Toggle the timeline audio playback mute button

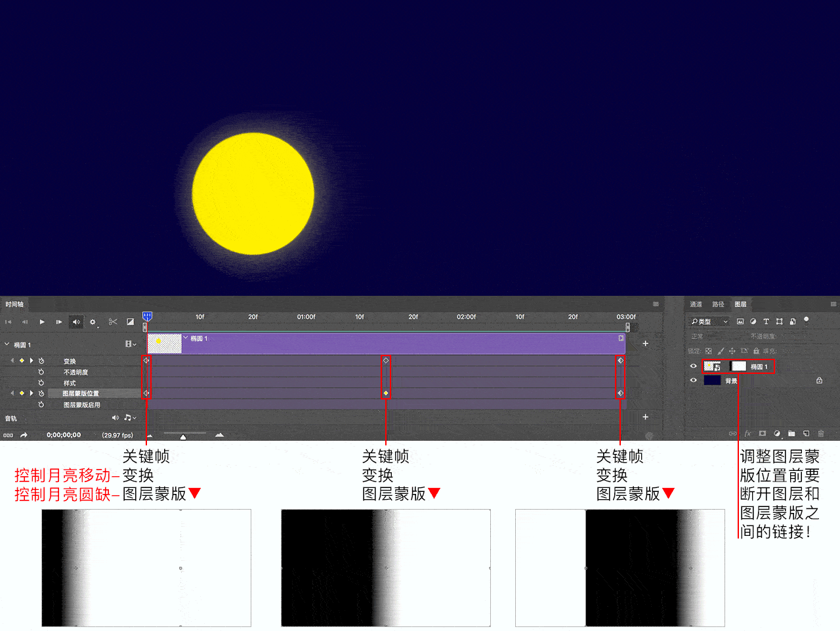point(76,322)
